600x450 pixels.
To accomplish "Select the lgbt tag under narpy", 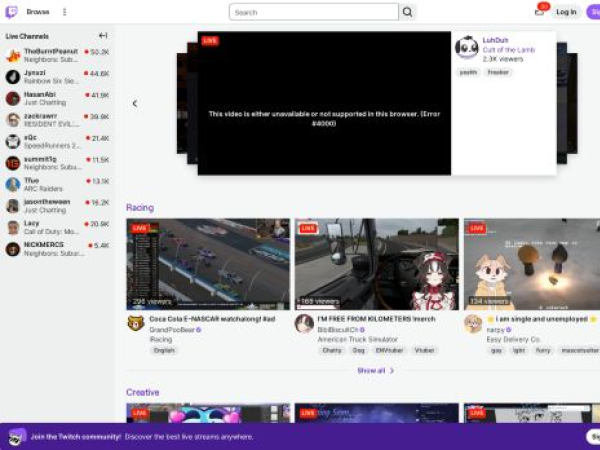I will click(x=519, y=350).
